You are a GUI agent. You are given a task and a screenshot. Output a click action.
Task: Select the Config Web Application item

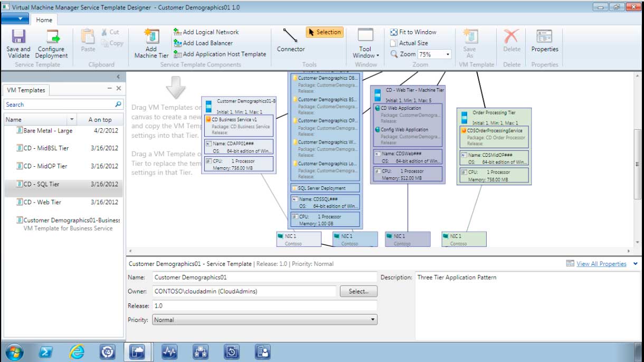pos(408,136)
